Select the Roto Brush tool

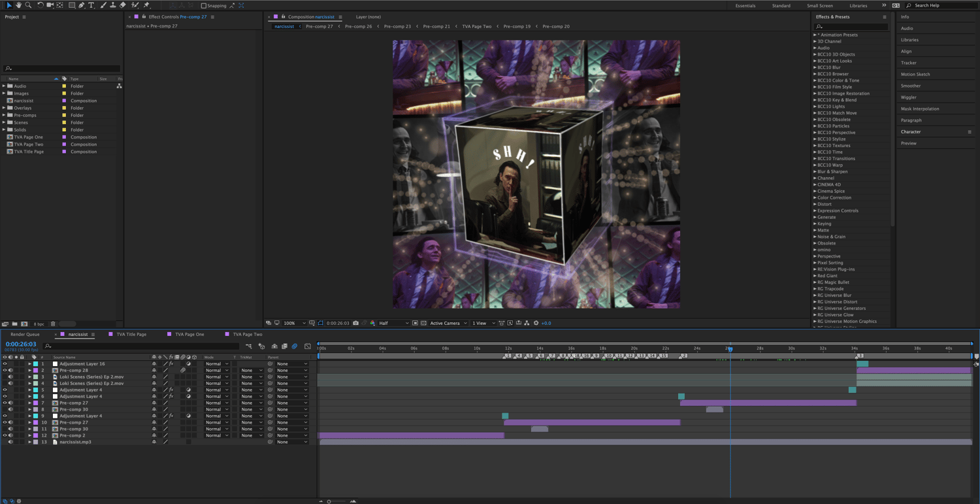pos(135,5)
